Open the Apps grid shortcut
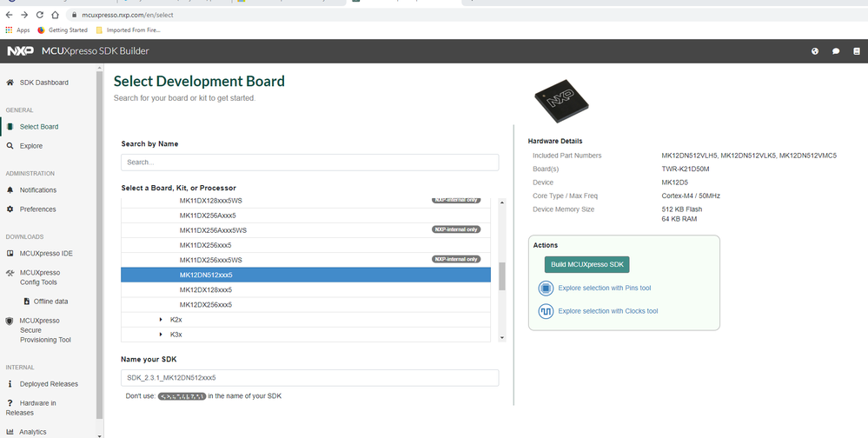 coord(17,30)
